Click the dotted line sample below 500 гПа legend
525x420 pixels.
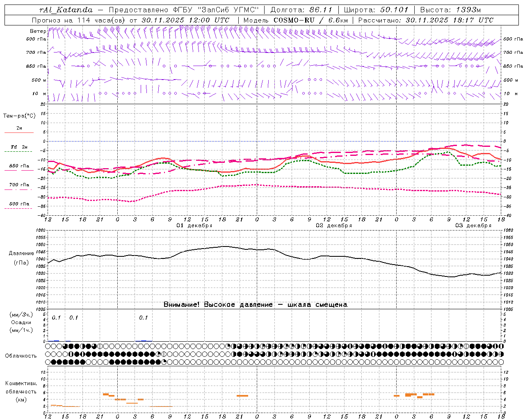coord(18,208)
